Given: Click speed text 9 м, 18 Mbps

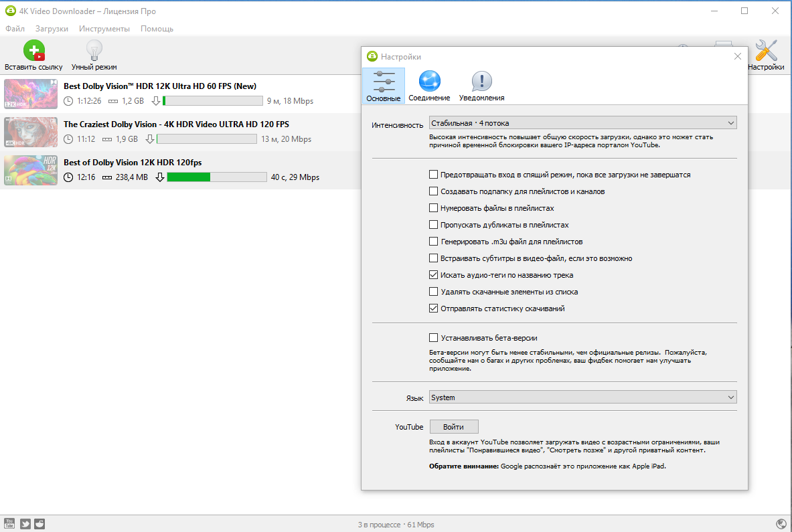Looking at the screenshot, I should [x=290, y=101].
